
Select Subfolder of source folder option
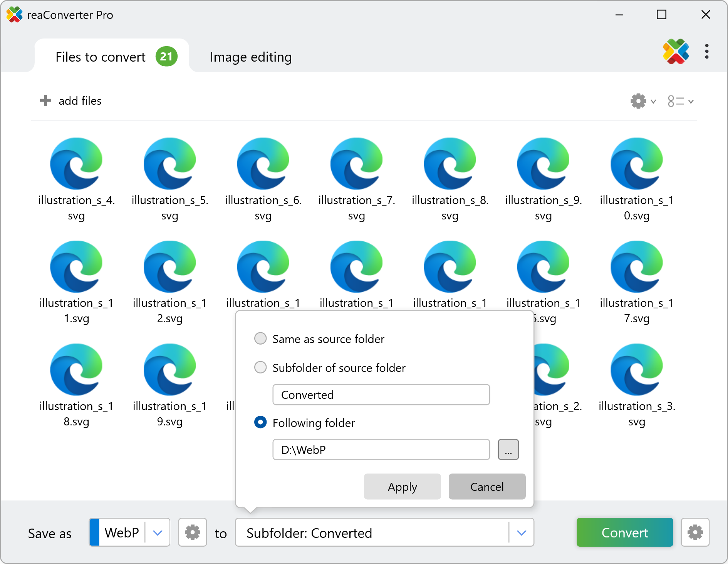click(x=261, y=368)
